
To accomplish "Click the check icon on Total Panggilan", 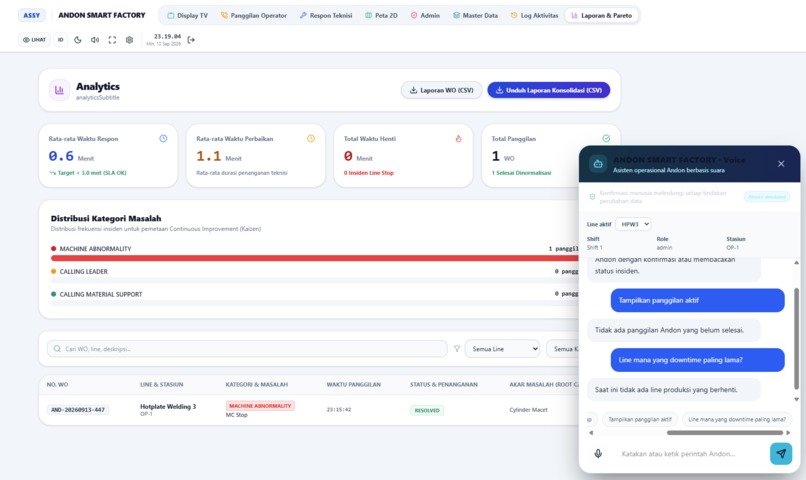I will point(606,138).
